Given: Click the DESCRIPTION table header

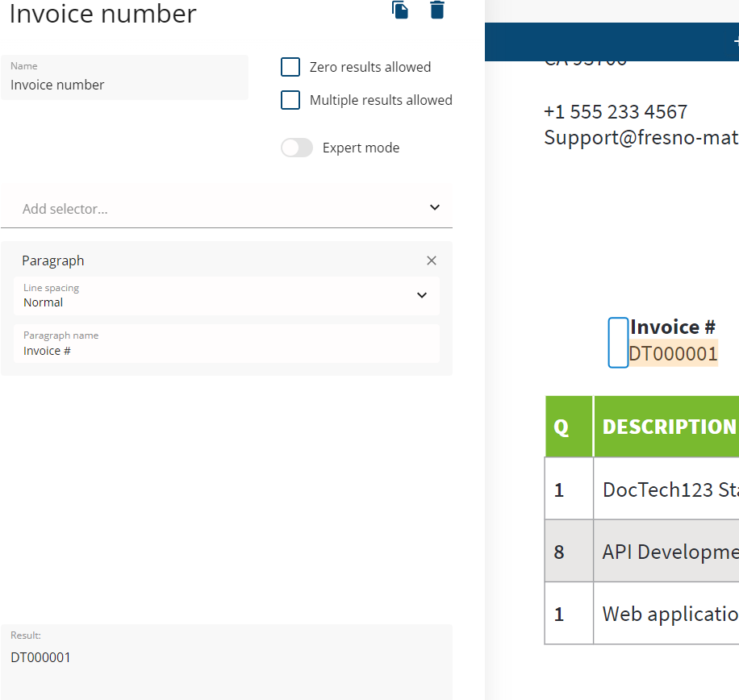Looking at the screenshot, I should click(669, 427).
